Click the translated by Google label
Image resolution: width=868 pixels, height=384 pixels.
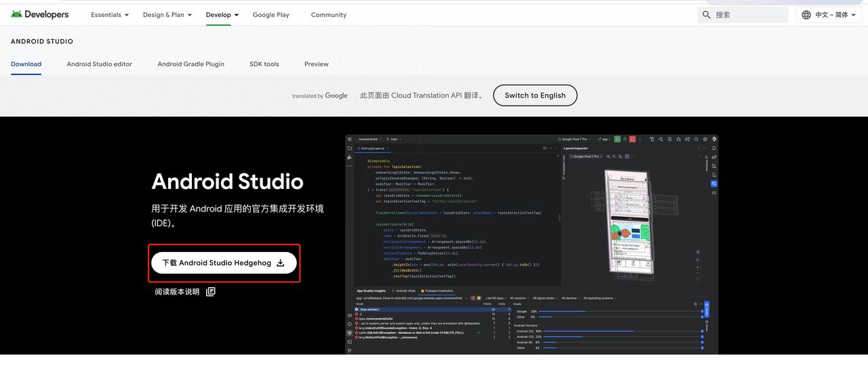click(x=319, y=96)
